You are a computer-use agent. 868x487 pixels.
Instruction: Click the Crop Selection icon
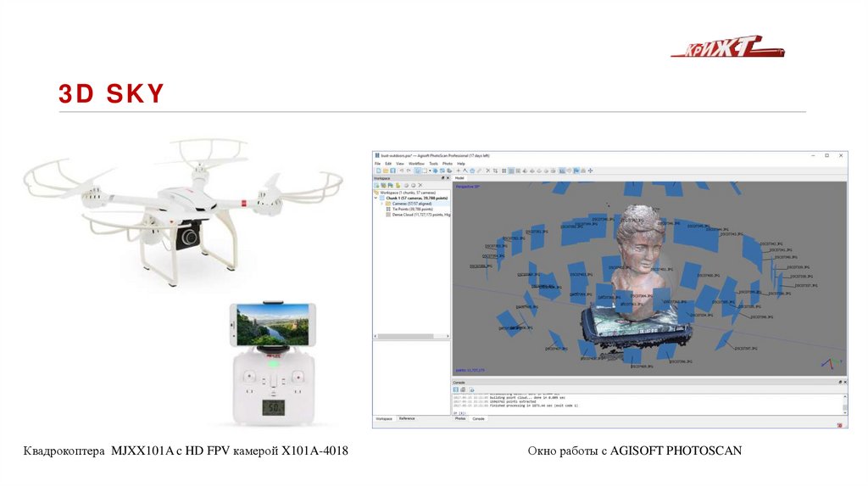click(x=495, y=171)
